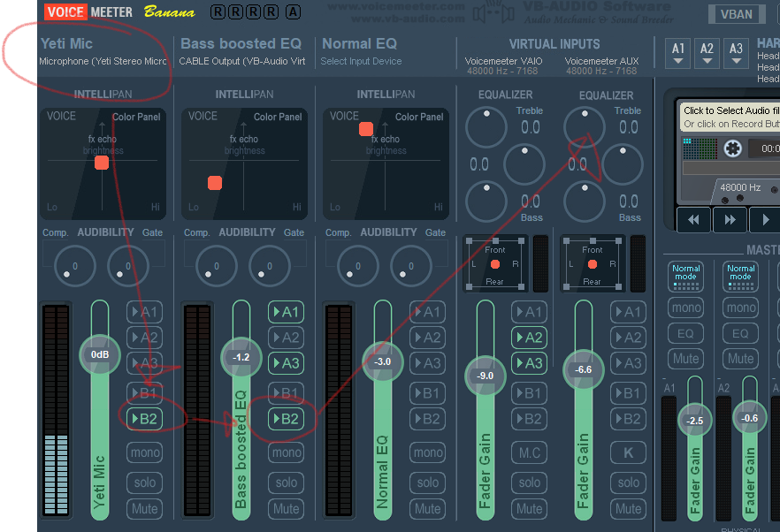Click the Normal EQ -3.0 fader knob

point(383,361)
